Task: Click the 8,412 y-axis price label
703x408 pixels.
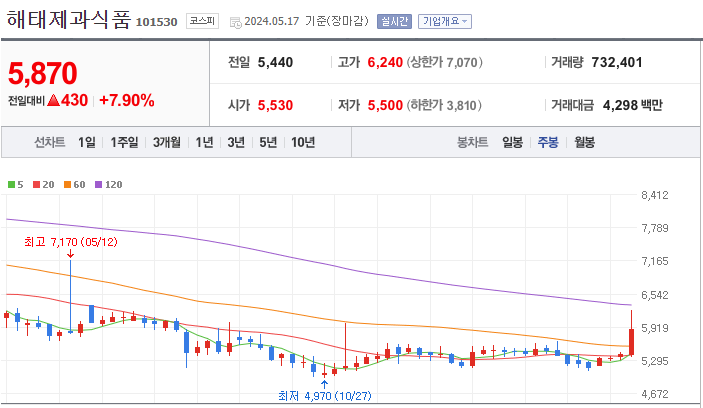Action: [655, 195]
